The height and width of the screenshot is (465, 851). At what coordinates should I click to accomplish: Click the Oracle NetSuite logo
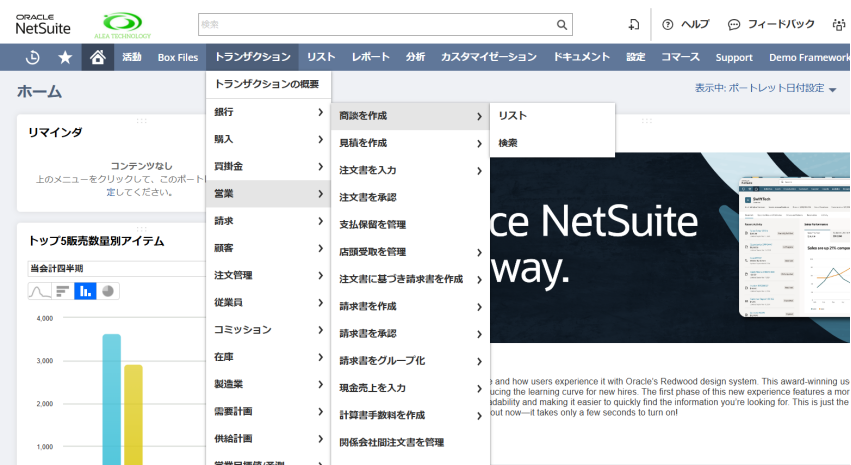point(43,24)
